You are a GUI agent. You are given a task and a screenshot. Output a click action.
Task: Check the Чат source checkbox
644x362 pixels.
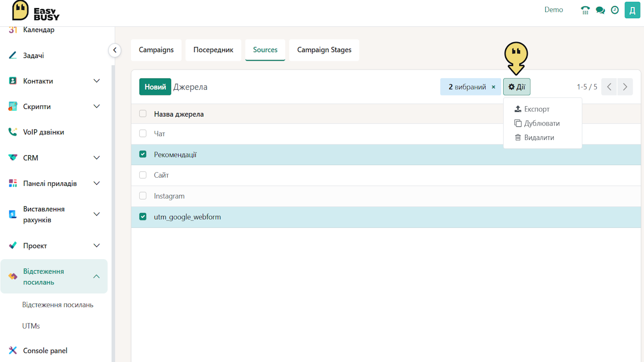tap(143, 133)
